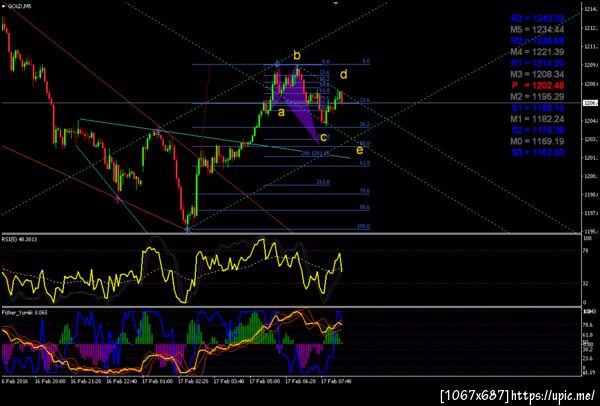600x406 pixels.
Task: Click the yellow wave label 'e'
Action: pos(359,150)
